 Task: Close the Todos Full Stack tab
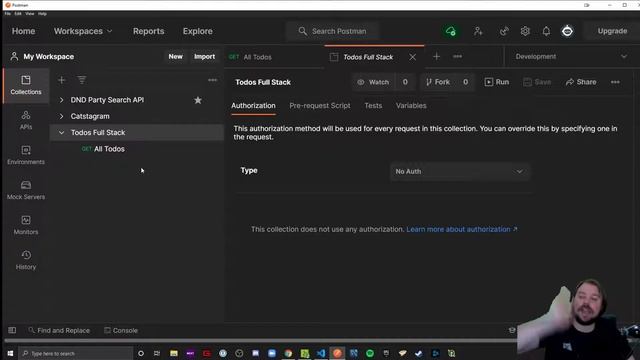pos(413,57)
